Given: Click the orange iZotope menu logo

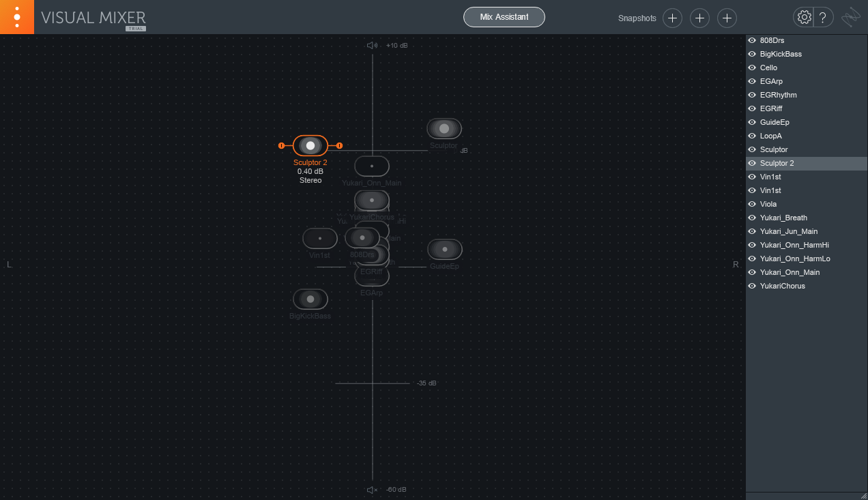Looking at the screenshot, I should pos(16,16).
